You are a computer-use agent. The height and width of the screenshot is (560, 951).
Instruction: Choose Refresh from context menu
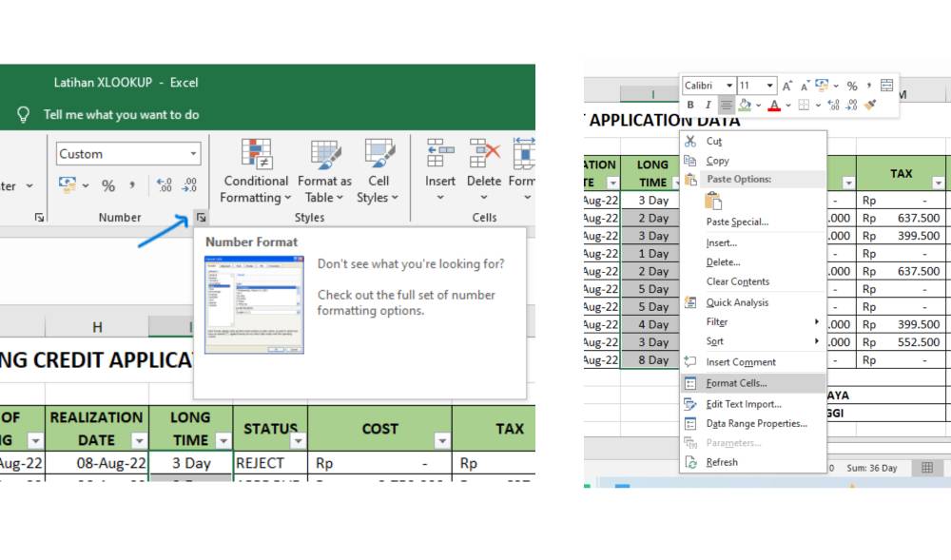[753, 462]
